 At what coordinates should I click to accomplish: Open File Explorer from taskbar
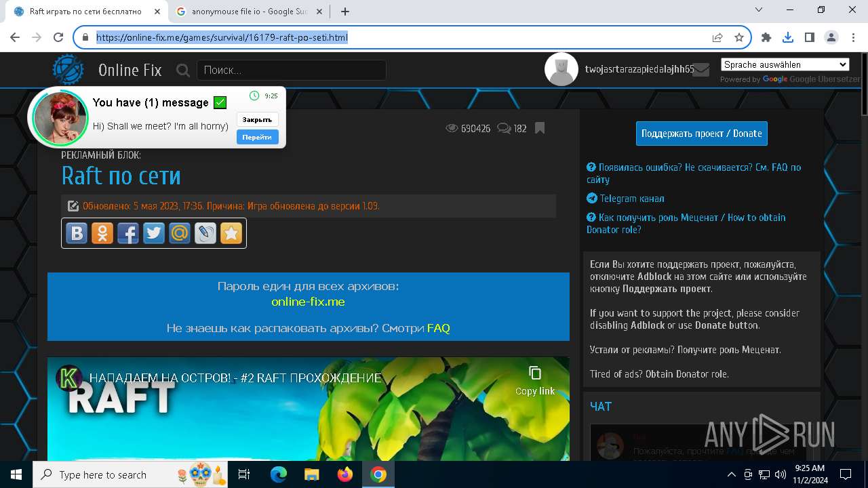311,474
